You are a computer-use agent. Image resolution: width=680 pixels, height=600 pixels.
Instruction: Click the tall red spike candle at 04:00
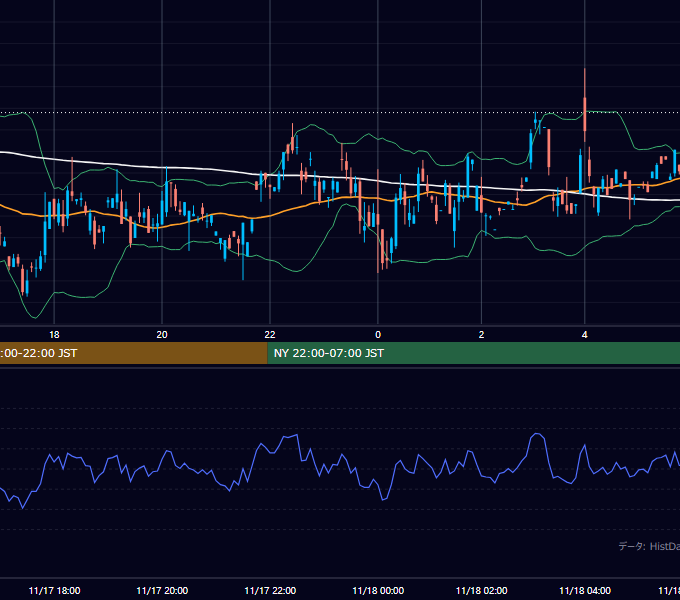click(585, 105)
